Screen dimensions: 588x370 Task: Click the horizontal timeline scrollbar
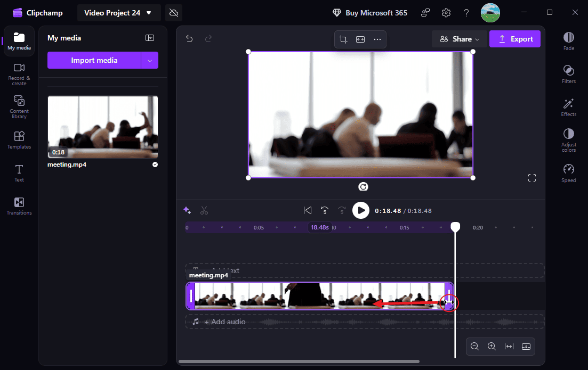299,361
